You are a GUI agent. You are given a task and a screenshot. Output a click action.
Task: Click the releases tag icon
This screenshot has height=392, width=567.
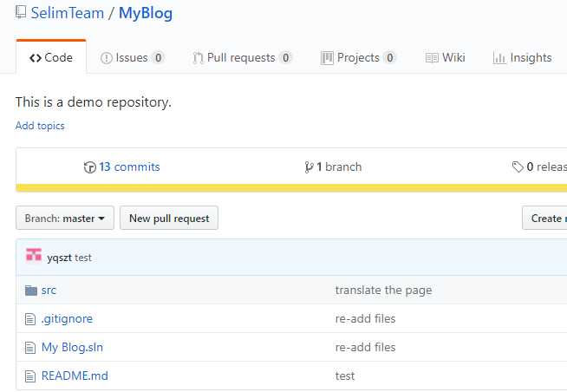(518, 167)
